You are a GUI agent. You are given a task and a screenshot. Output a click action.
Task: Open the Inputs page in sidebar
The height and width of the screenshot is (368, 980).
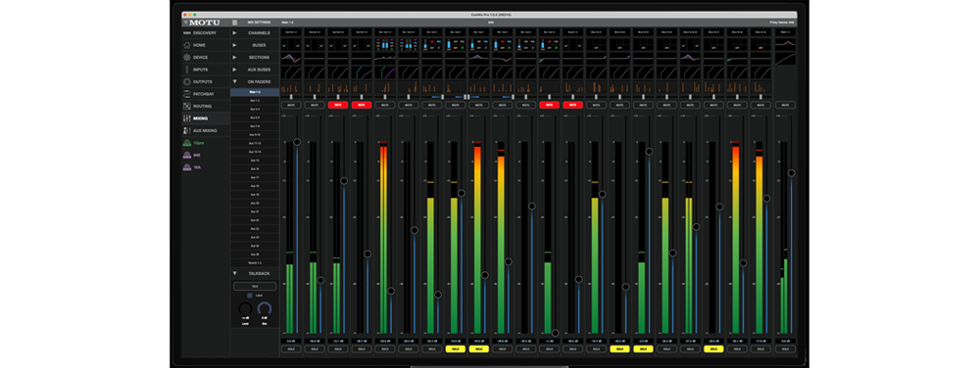(x=205, y=69)
